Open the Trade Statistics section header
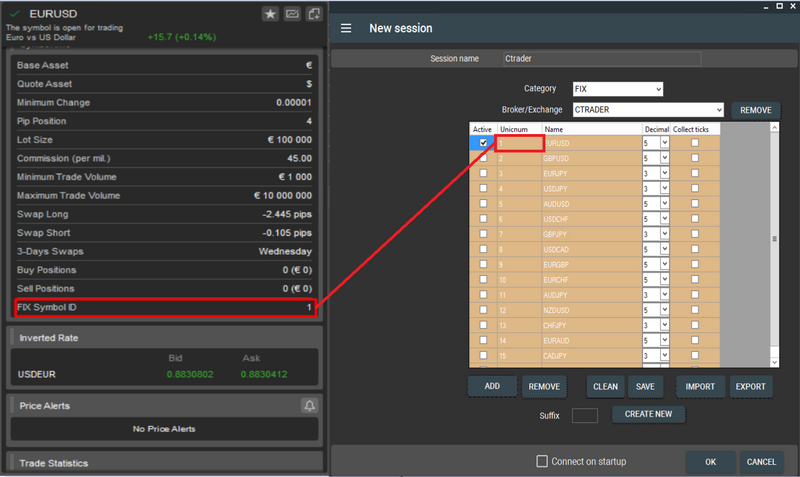 (164, 463)
